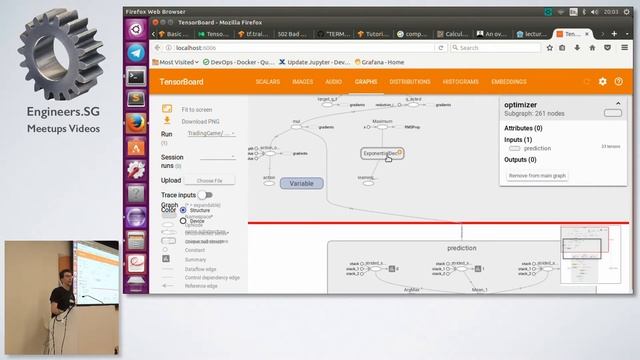Open Sublime Text from the dock
The width and height of the screenshot is (640, 360).
point(136,99)
